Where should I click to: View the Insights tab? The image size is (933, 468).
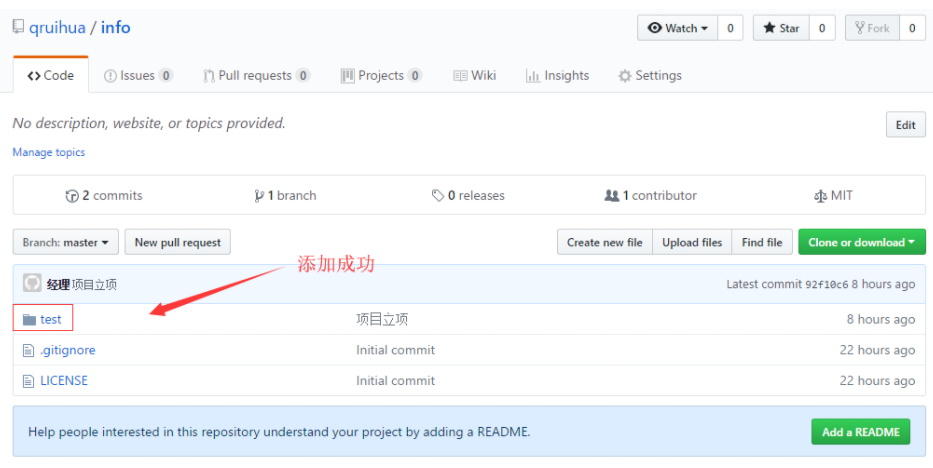[x=558, y=76]
